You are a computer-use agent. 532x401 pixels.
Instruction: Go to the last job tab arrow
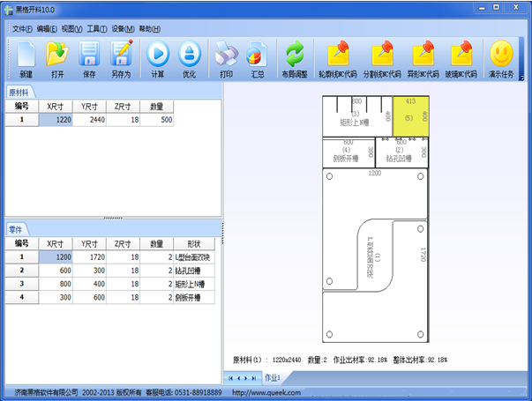[x=253, y=377]
